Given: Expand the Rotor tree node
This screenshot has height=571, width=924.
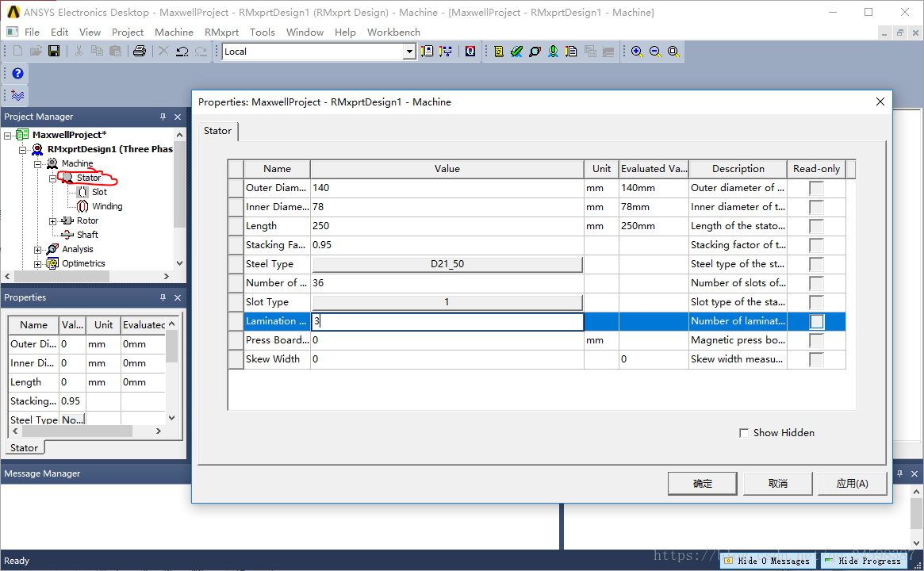Looking at the screenshot, I should coord(52,221).
